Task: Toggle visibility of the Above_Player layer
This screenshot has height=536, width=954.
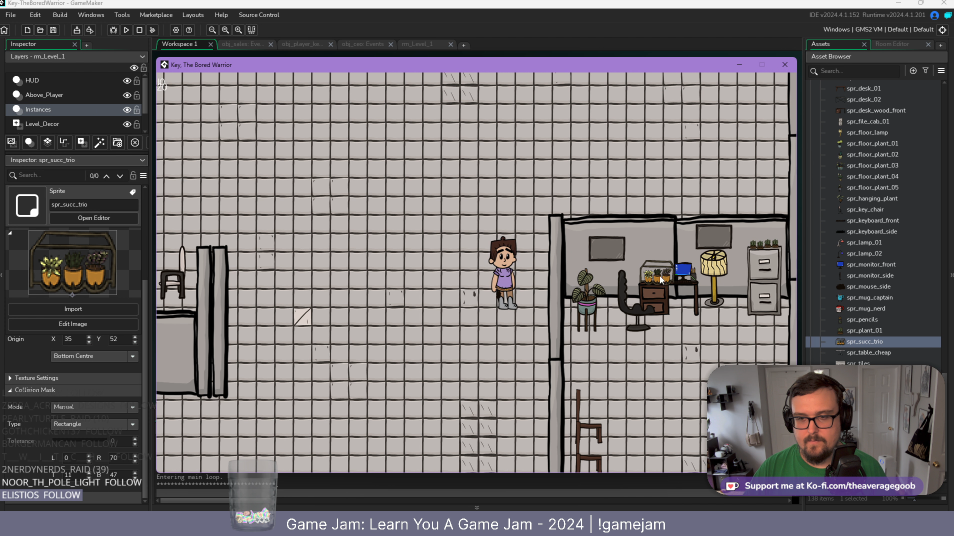Action: tap(127, 95)
